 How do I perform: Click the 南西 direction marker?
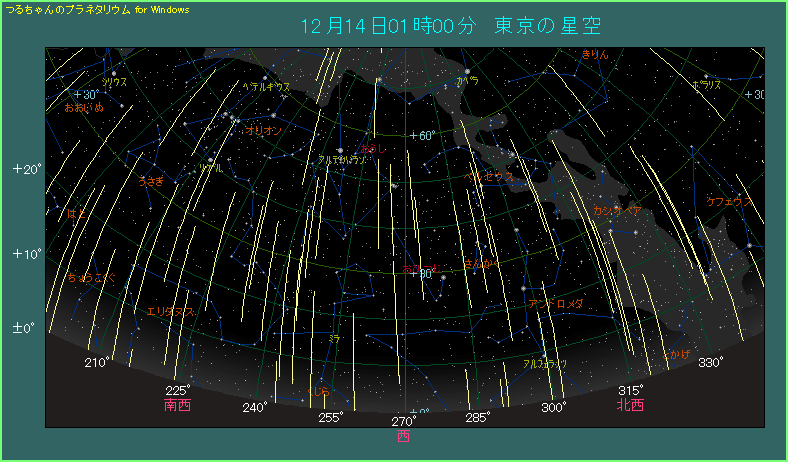point(178,406)
